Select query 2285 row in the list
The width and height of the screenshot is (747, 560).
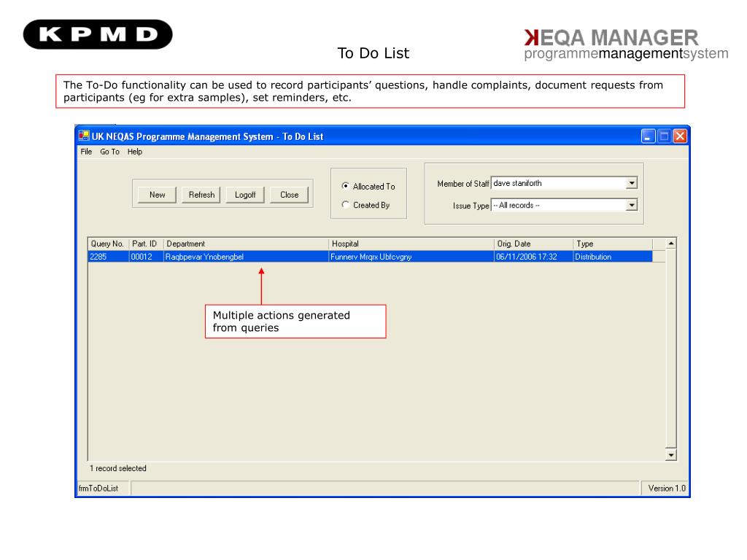pyautogui.click(x=370, y=257)
